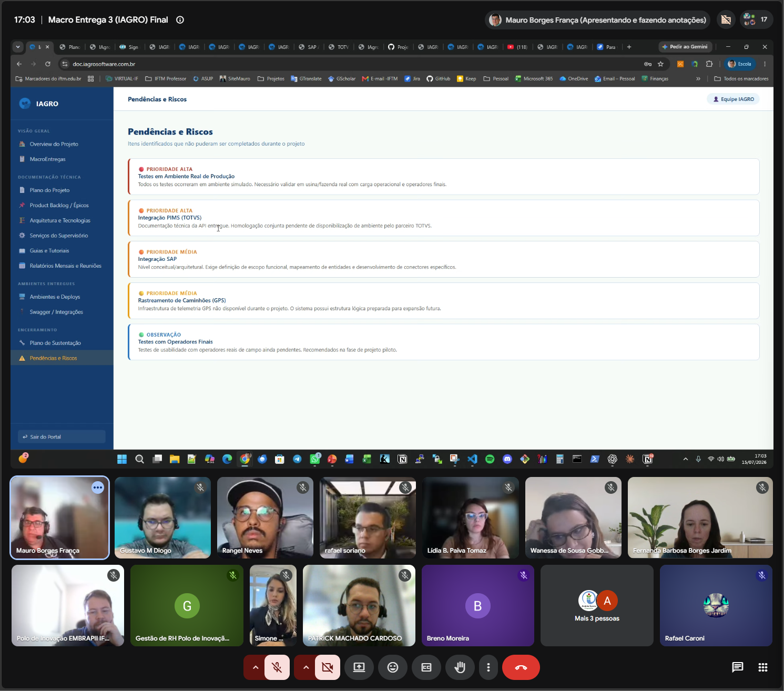Open the meeting chat panel
Viewport: 784px width, 691px height.
point(738,667)
